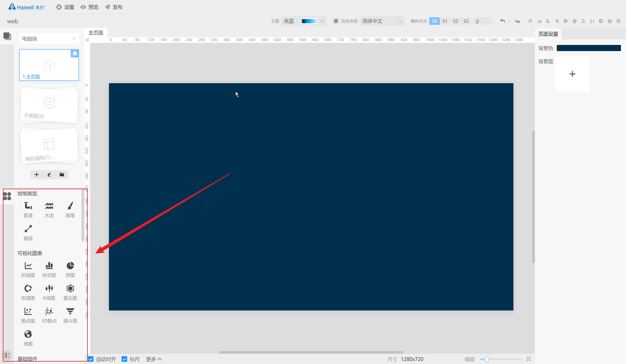Add a 漏斗图 funnel chart
The image size is (626, 364).
coord(70,315)
